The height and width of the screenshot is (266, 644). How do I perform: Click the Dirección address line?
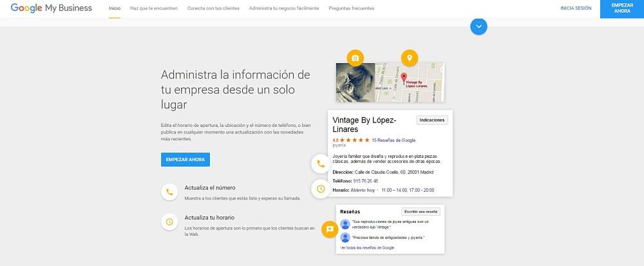(383, 173)
